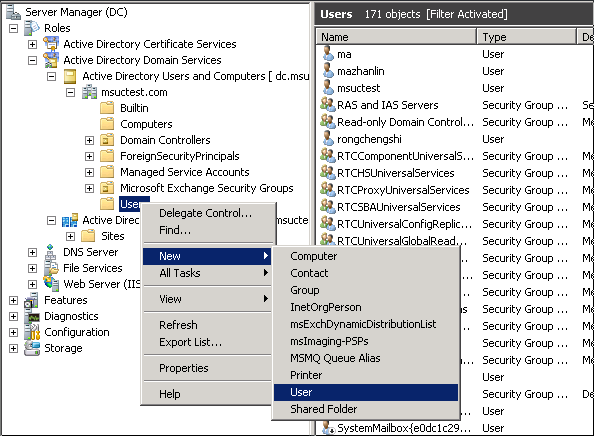Select Printer in the New submenu
The width and height of the screenshot is (594, 436).
click(366, 375)
